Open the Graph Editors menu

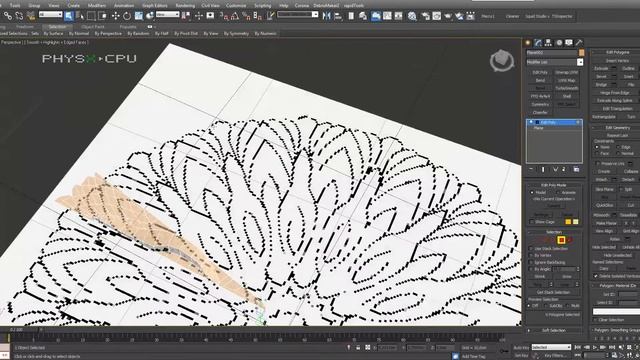[x=154, y=5]
